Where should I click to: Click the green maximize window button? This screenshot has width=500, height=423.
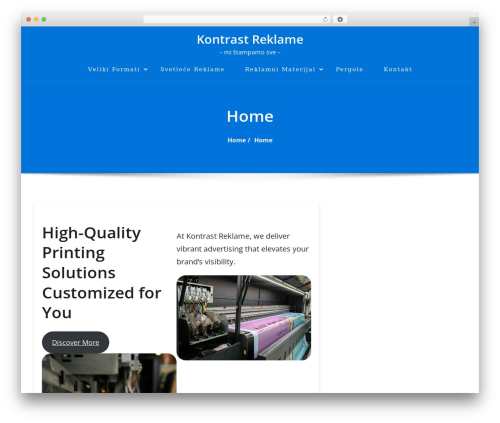pyautogui.click(x=44, y=19)
